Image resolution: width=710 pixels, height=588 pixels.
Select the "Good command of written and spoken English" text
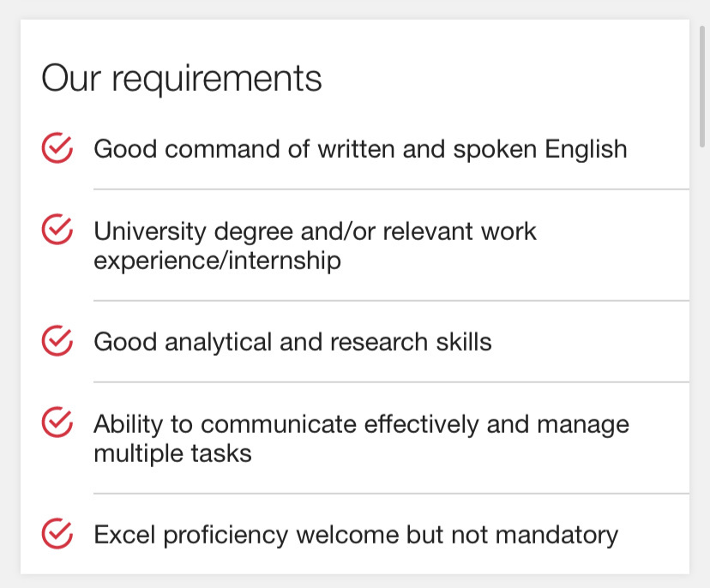[360, 149]
